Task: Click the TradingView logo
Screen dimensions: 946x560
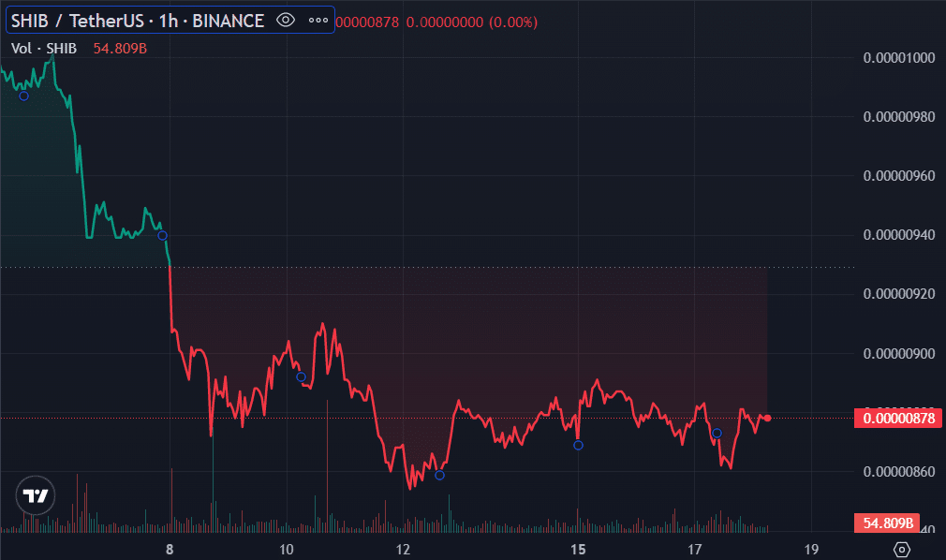Action: pyautogui.click(x=36, y=495)
